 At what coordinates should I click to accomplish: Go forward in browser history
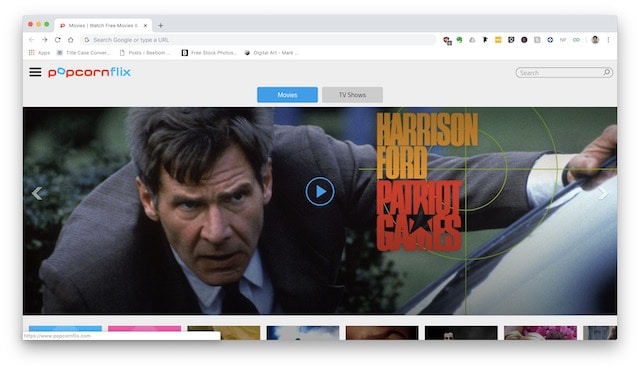(44, 40)
